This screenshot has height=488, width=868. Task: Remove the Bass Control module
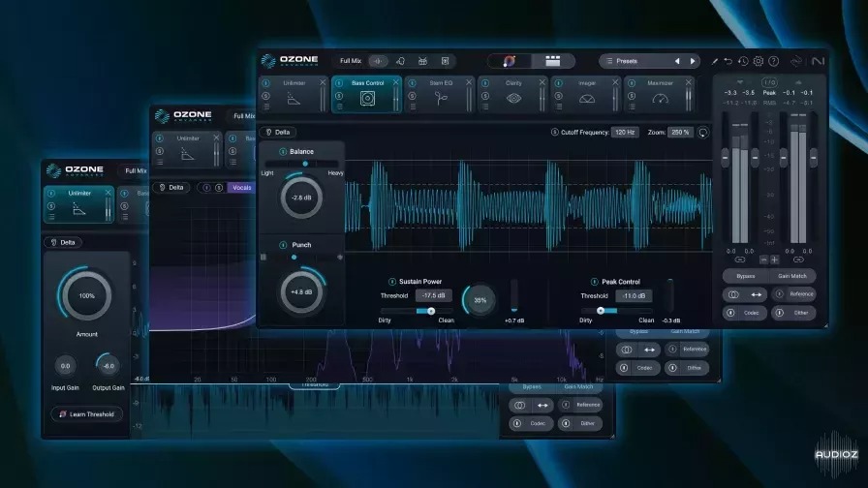(x=395, y=82)
